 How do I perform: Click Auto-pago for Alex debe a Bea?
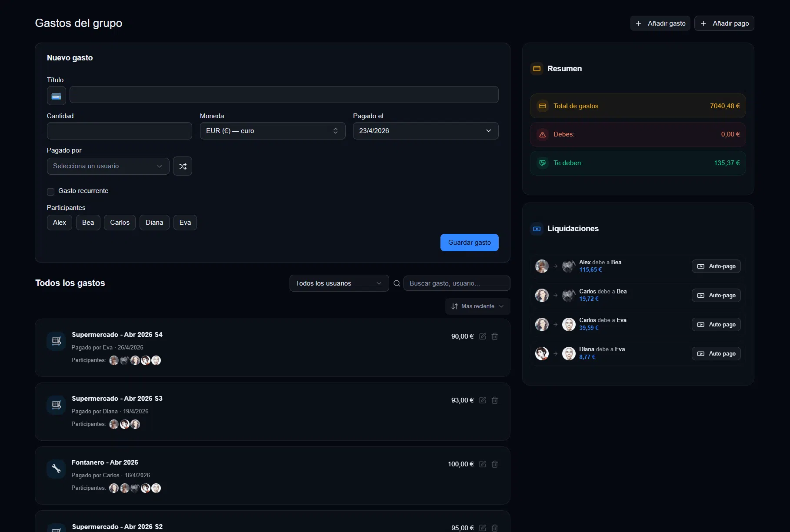point(716,266)
